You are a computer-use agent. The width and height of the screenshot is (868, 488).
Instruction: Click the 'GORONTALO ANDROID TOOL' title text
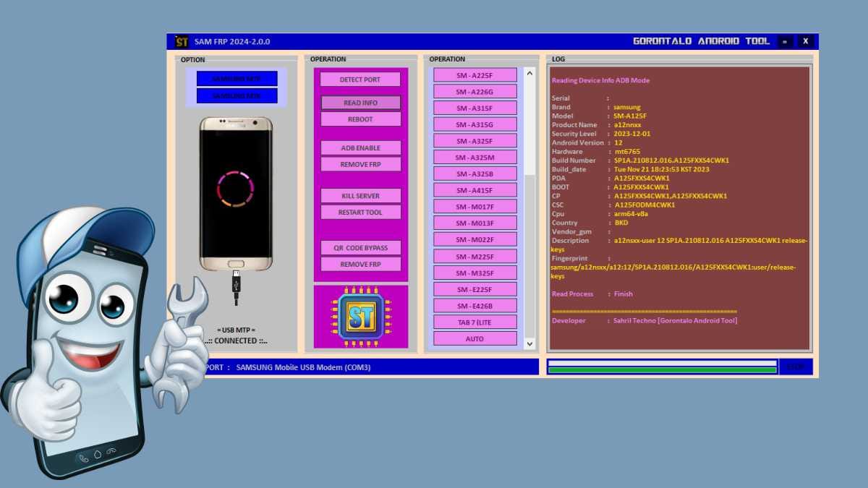[x=702, y=41]
